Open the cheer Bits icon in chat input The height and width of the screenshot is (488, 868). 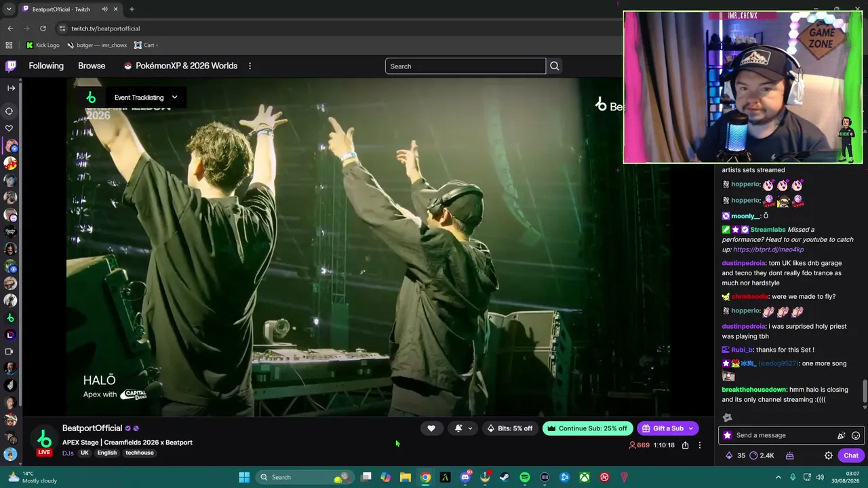click(x=842, y=436)
